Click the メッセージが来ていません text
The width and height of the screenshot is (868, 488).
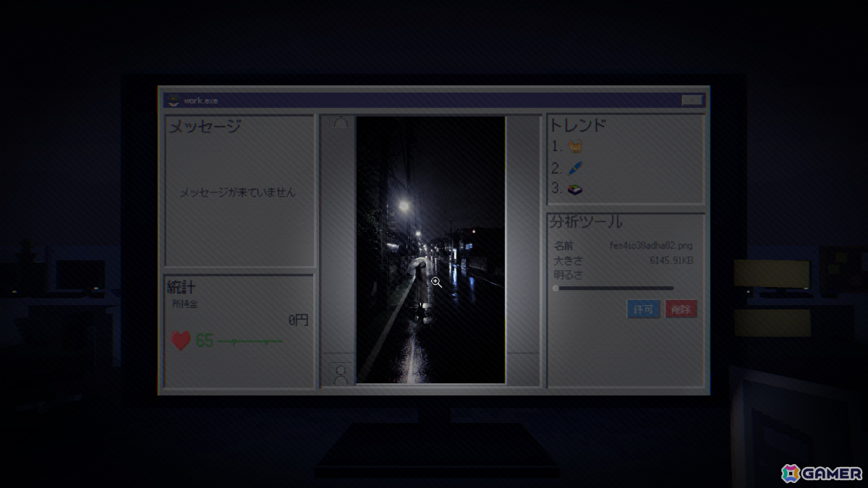[x=237, y=193]
